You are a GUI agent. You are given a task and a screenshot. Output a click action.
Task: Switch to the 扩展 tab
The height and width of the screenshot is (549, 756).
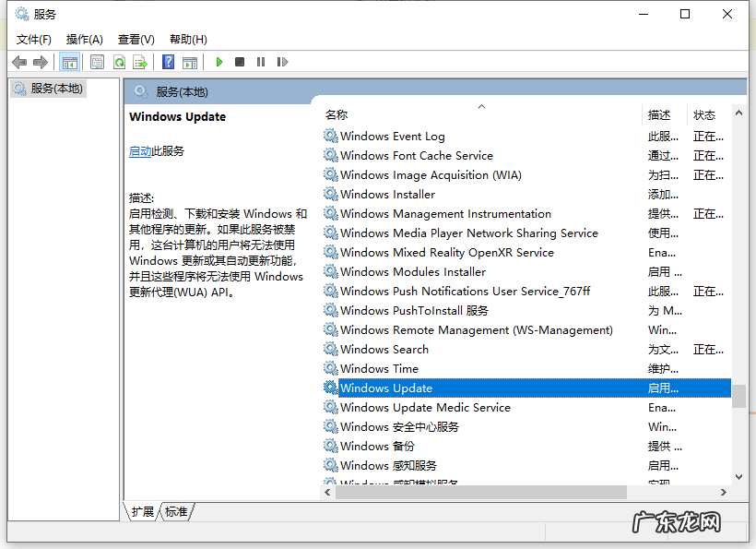141,511
